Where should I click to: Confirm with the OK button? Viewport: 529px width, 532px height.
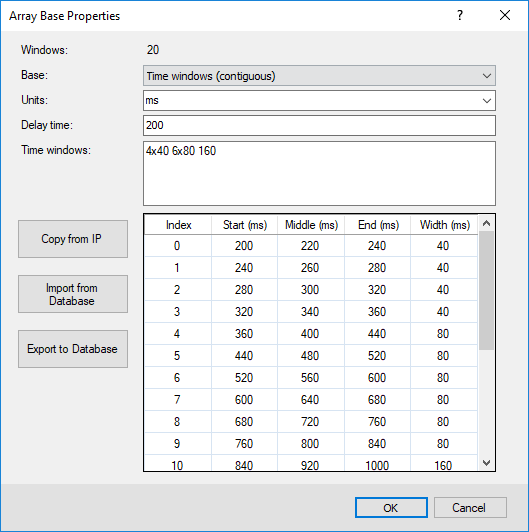tap(391, 508)
